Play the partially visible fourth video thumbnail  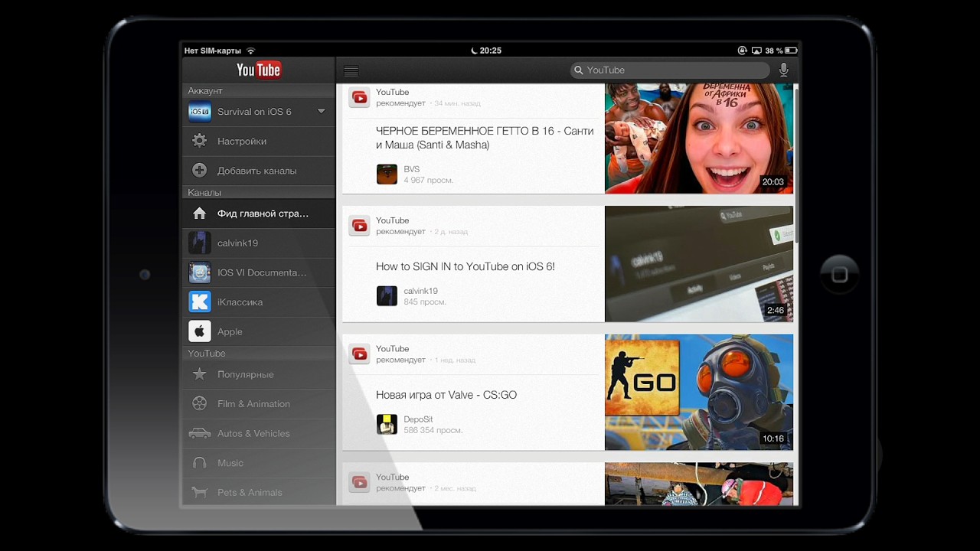[699, 484]
